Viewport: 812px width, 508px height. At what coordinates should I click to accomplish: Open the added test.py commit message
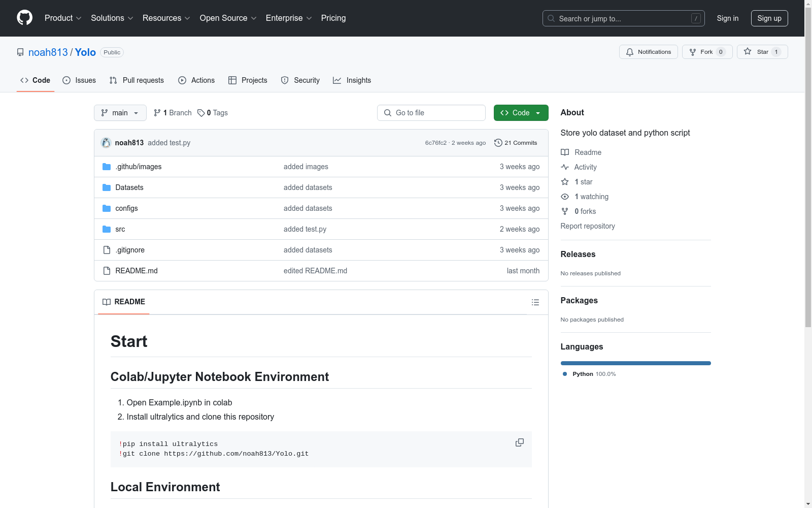pyautogui.click(x=169, y=143)
